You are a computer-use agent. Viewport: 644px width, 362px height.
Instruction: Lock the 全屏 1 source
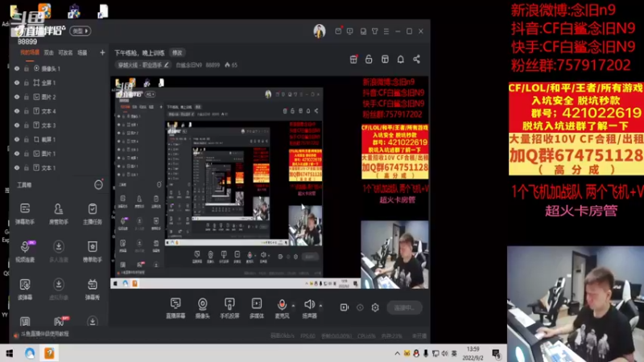pyautogui.click(x=27, y=83)
